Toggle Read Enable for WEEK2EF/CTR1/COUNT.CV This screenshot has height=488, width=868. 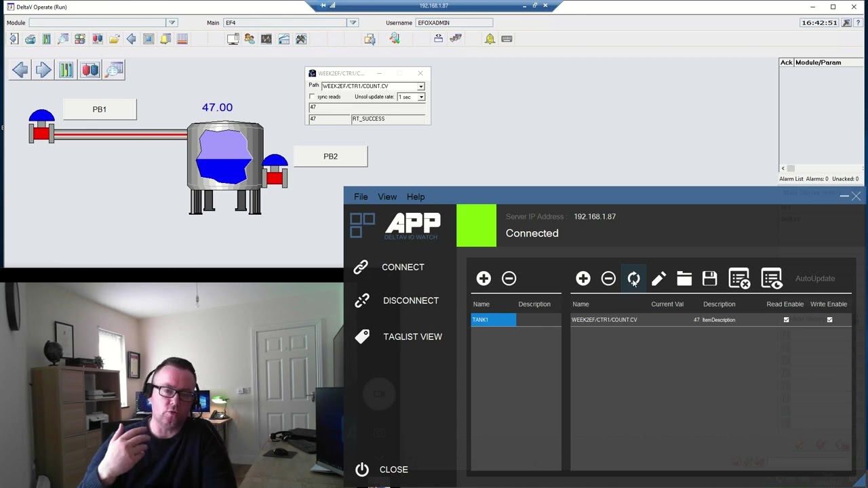(x=787, y=320)
